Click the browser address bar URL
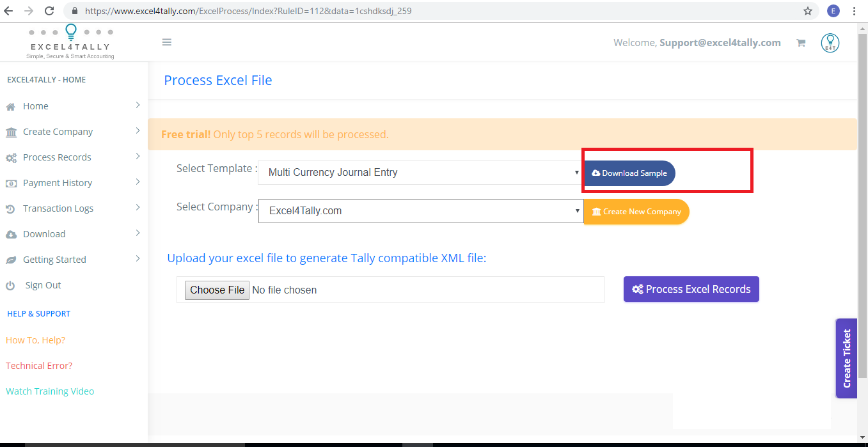Viewport: 868px width, 447px height. tap(248, 11)
